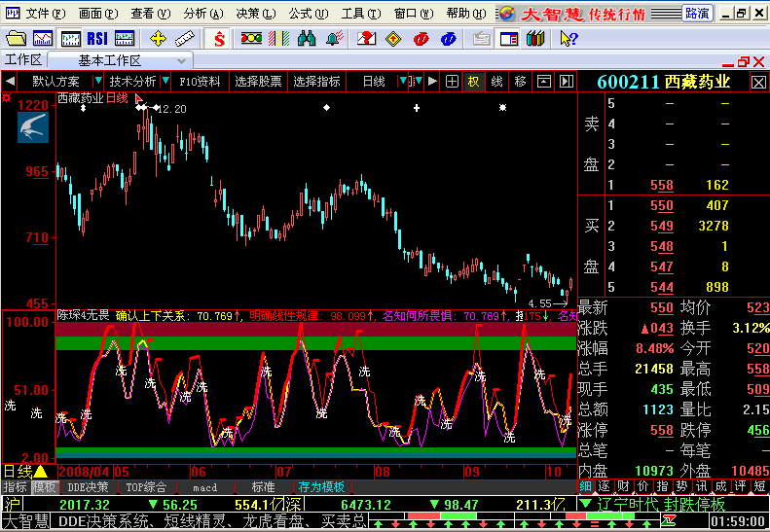The height and width of the screenshot is (532, 770).
Task: Open the 文件(F) menu
Action: [45, 14]
